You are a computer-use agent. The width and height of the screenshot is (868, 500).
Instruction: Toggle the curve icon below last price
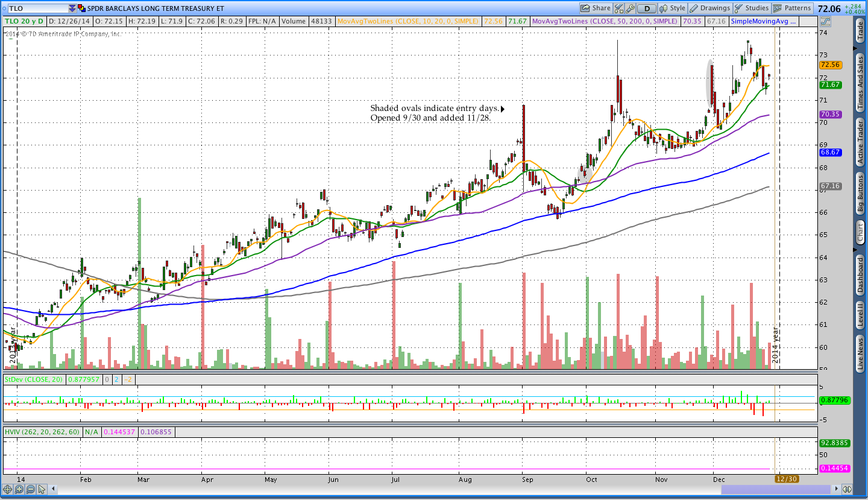coord(825,22)
